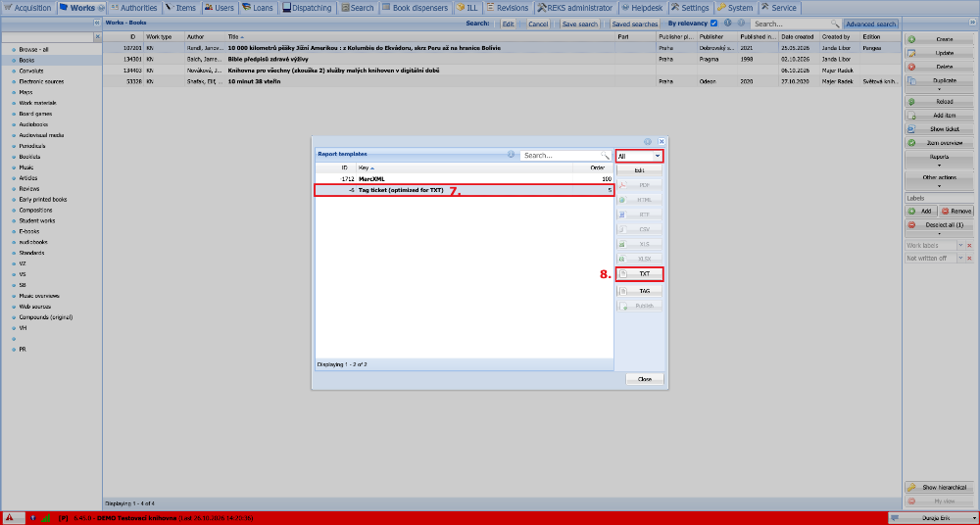Open the REKS administrator tab

click(x=575, y=8)
